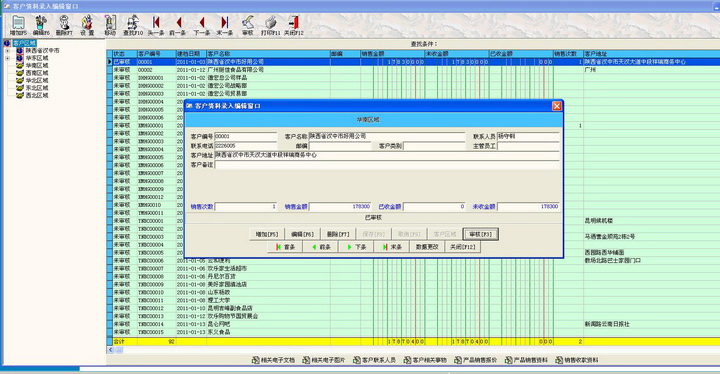Click the 编辑[F6] button in the dialog
Image resolution: width=720 pixels, height=374 pixels.
point(303,234)
